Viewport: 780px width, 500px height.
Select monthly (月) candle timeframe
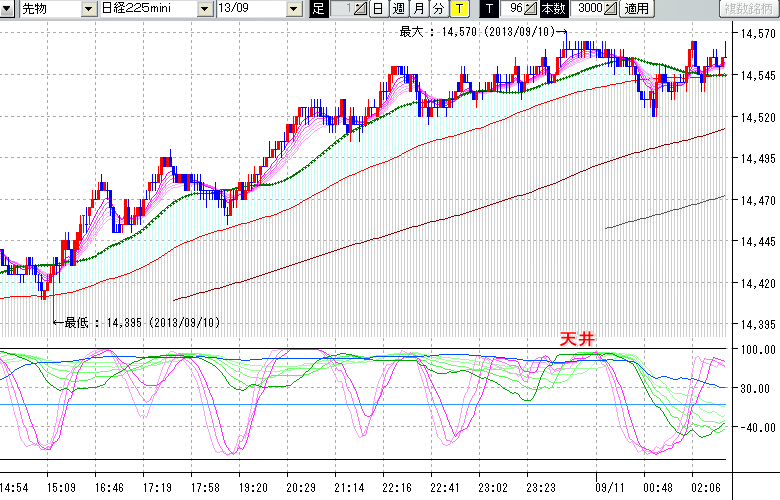click(418, 9)
